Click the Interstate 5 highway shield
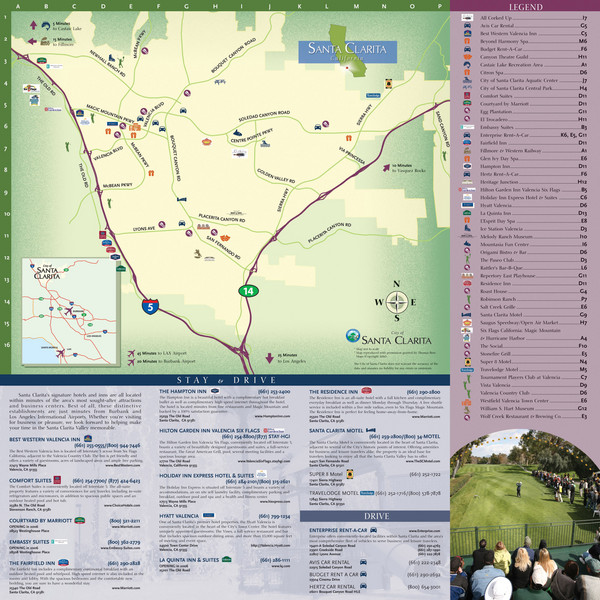Image resolution: width=600 pixels, height=600 pixels. (150, 307)
